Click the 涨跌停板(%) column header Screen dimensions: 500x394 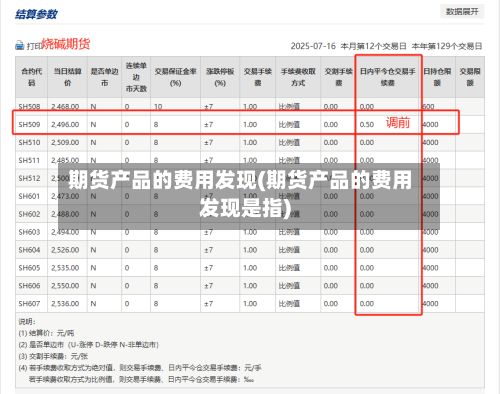point(220,77)
